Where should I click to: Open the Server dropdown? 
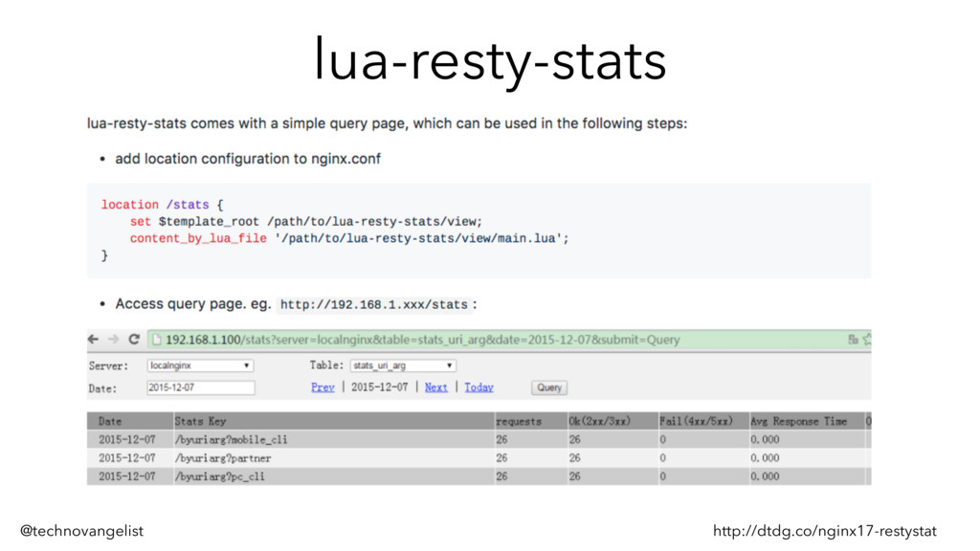click(x=199, y=365)
